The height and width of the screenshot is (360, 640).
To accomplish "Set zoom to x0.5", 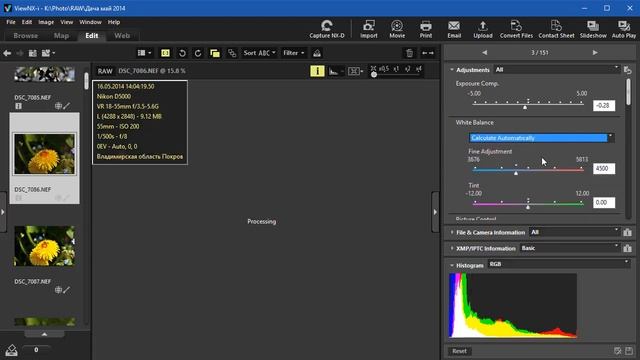I will coord(384,69).
